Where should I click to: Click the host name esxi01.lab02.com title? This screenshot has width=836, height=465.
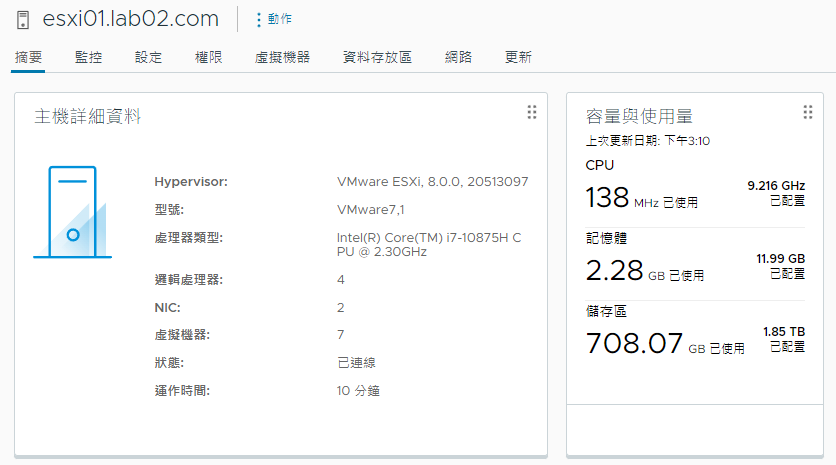click(x=131, y=19)
